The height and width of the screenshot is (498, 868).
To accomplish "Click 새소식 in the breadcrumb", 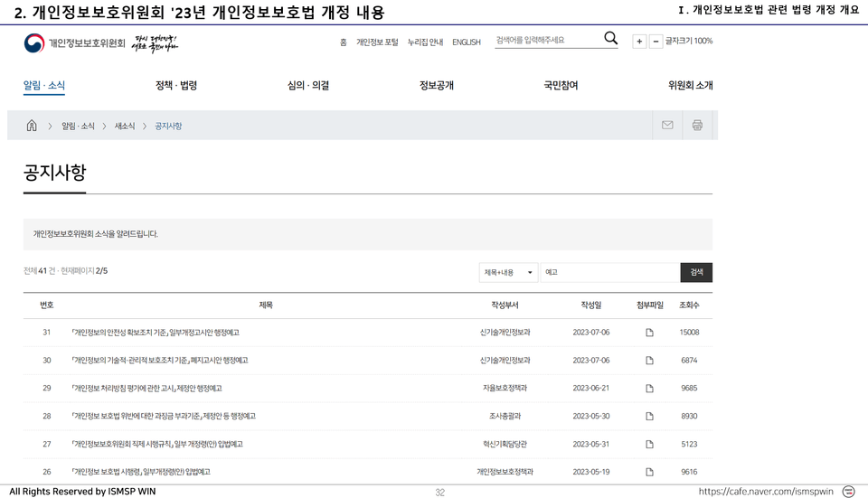I will [x=125, y=127].
